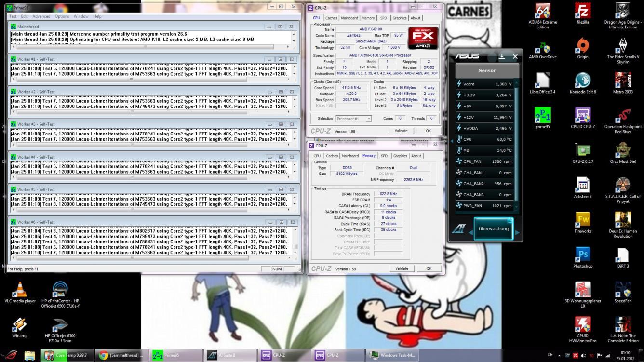This screenshot has height=362, width=644.
Task: Open the CPUID HWMonitorPro desktop icon
Action: (583, 330)
